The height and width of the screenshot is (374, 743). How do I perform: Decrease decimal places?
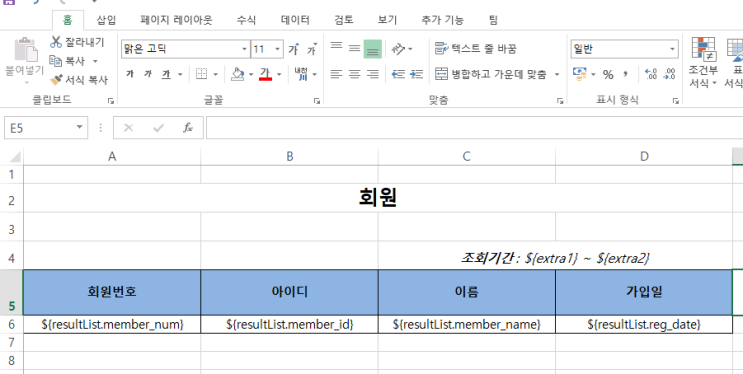pyautogui.click(x=670, y=74)
